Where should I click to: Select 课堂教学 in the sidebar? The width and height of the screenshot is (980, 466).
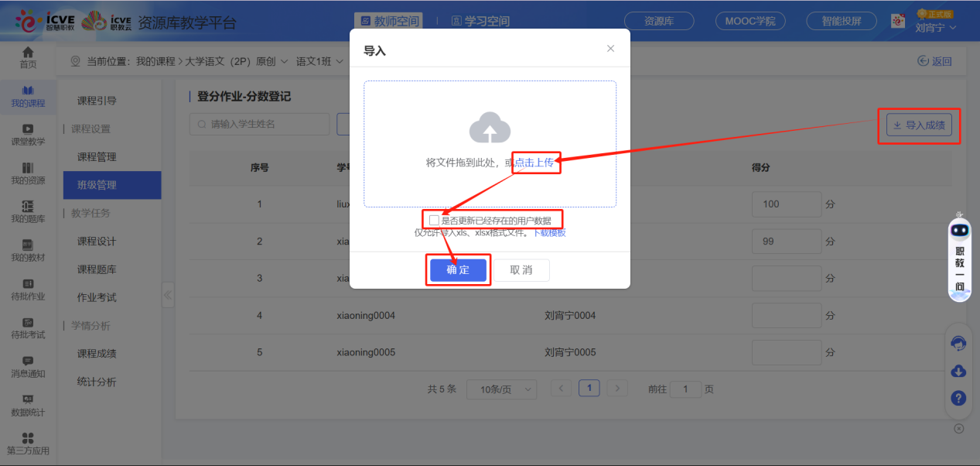(27, 137)
